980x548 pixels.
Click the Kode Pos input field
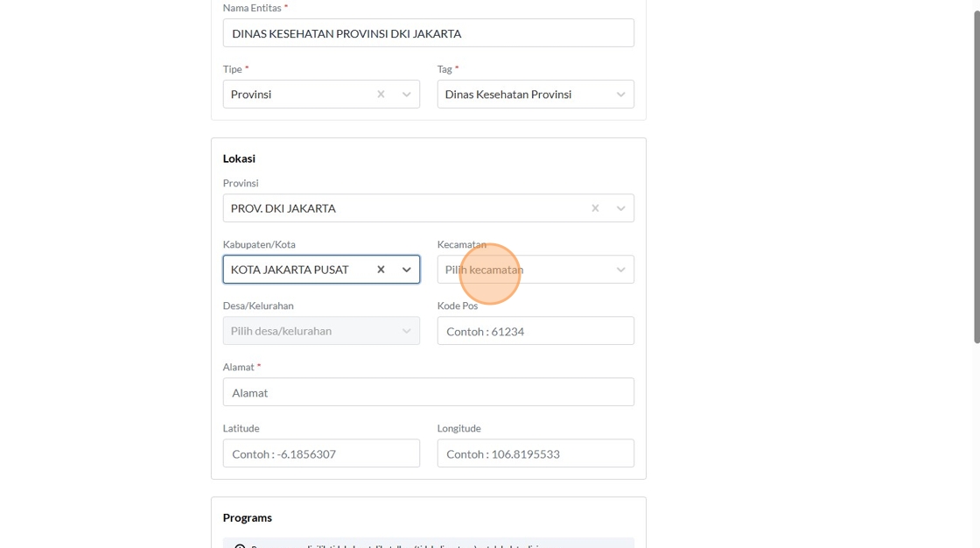tap(535, 331)
